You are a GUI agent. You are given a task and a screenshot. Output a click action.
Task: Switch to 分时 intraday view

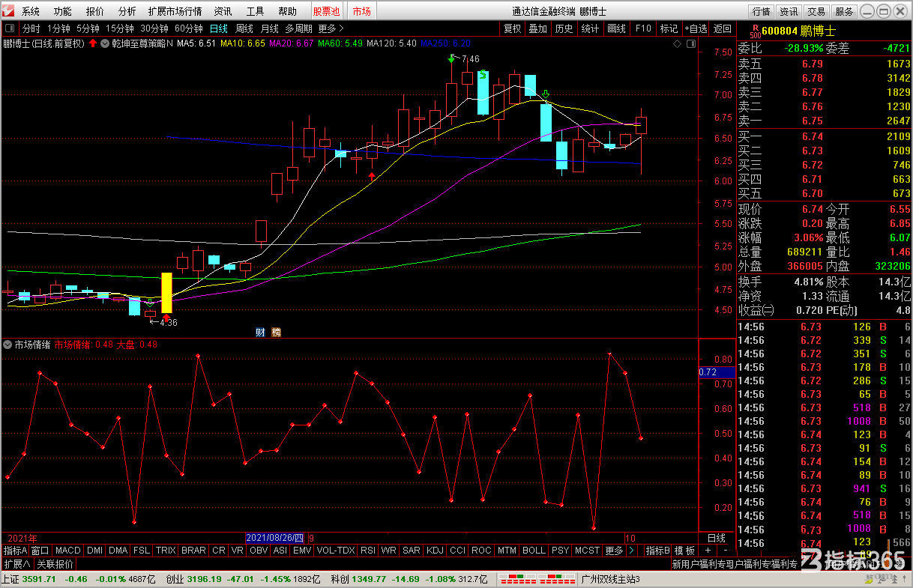31,28
